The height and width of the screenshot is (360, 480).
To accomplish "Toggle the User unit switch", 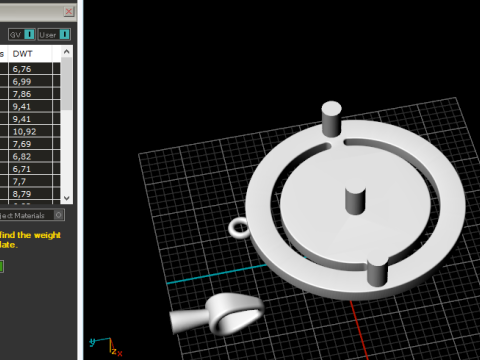I will coord(54,35).
